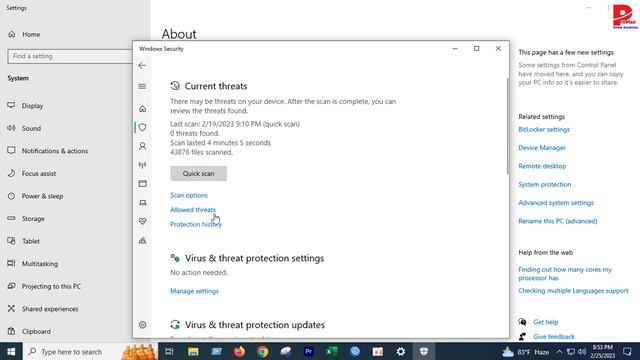640x360 pixels.
Task: Select Display in Settings sidebar
Action: pos(25,106)
